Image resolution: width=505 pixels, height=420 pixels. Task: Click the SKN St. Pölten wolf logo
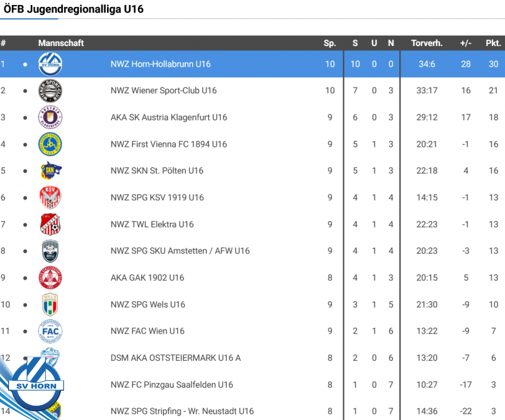pyautogui.click(x=50, y=171)
